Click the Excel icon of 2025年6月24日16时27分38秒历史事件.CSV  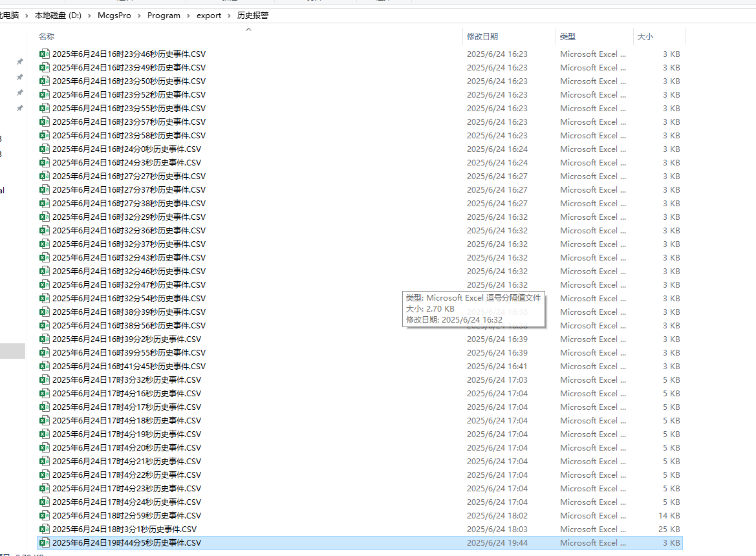(x=45, y=203)
